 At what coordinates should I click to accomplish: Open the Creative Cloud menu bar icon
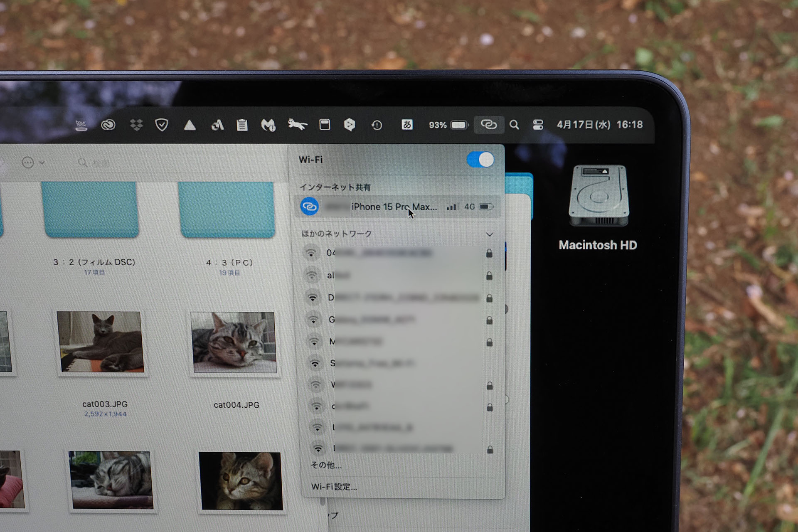tap(108, 125)
